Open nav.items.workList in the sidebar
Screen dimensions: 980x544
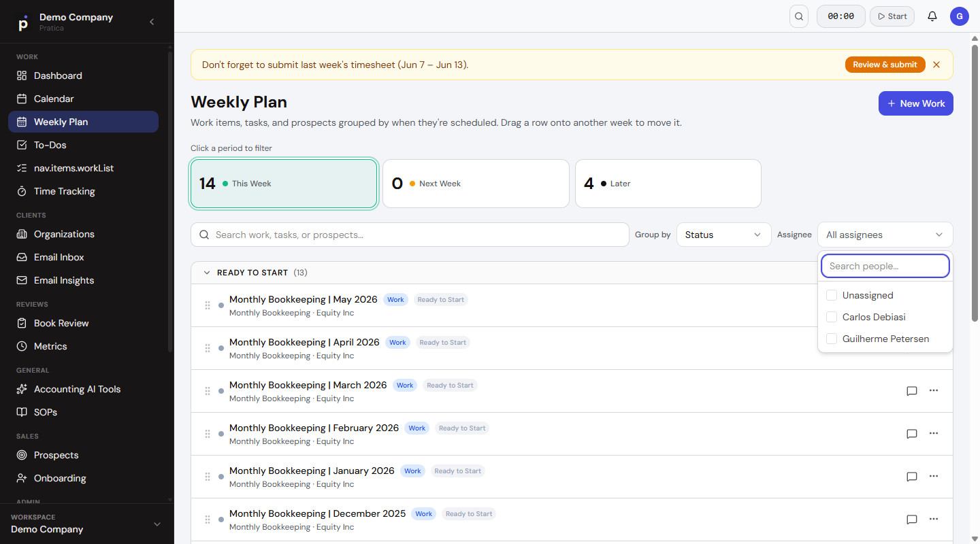83,168
